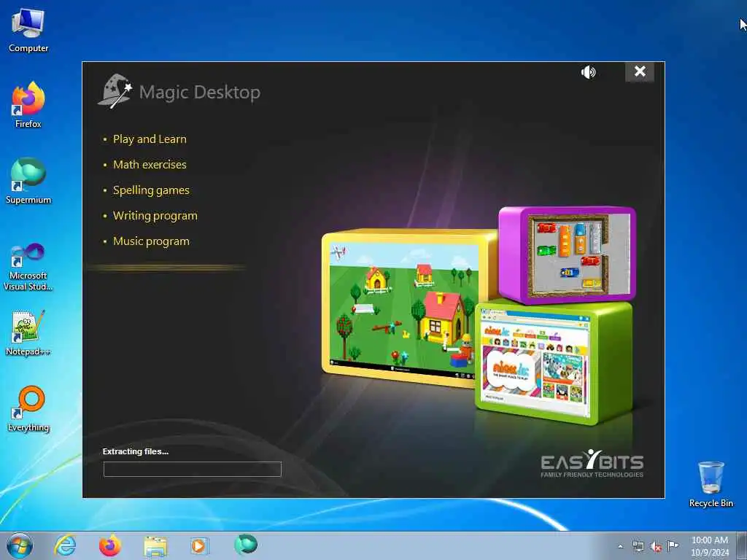Open Windows Explorer from the taskbar

[x=155, y=546]
